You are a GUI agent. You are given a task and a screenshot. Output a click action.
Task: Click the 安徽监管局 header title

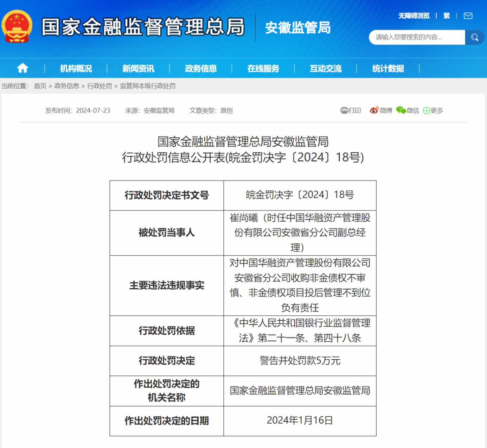pos(298,28)
